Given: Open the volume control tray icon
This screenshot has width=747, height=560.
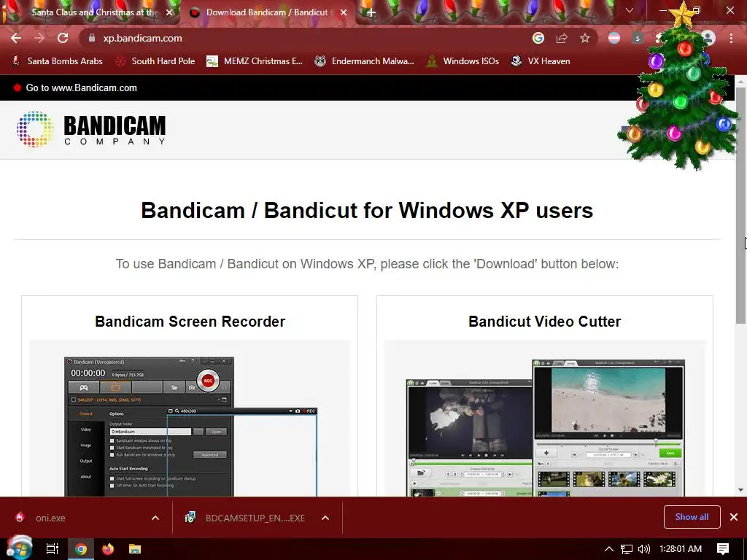Looking at the screenshot, I should pyautogui.click(x=643, y=549).
